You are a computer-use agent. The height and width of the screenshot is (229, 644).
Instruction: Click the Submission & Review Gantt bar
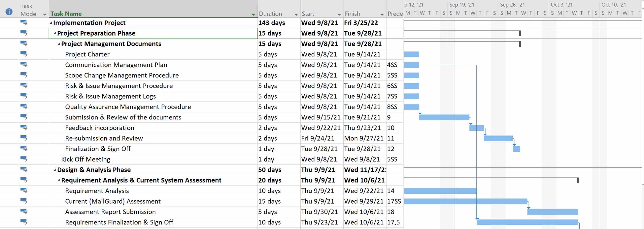tap(444, 117)
